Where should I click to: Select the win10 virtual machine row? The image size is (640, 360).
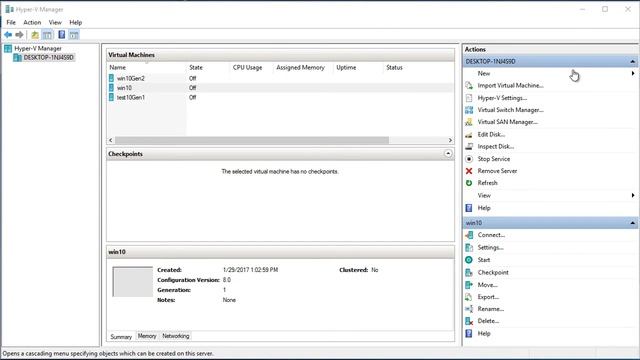(280, 88)
